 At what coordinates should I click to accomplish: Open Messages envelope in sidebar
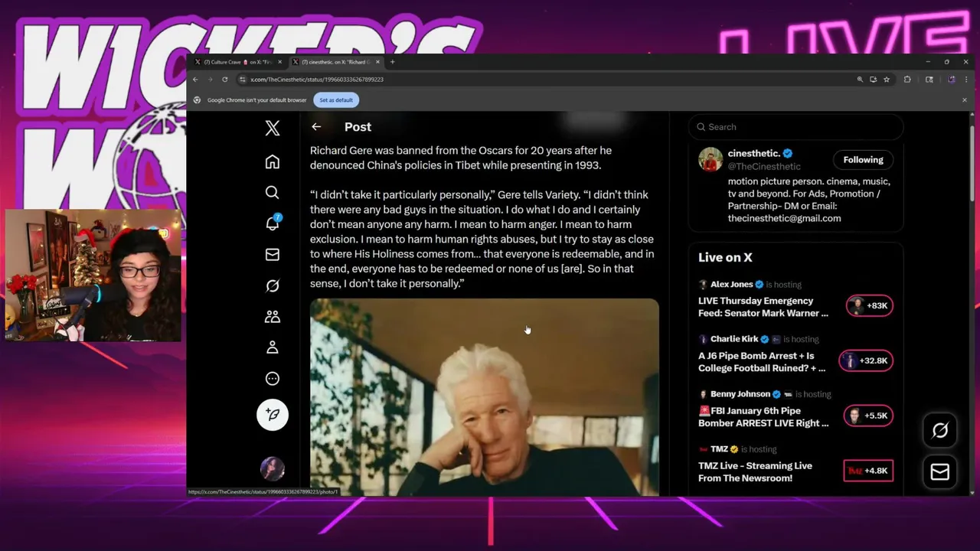273,255
